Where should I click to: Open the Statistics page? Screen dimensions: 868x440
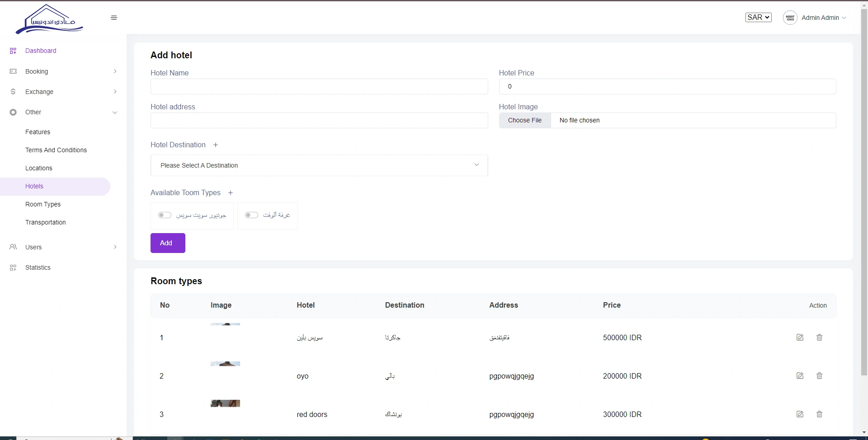click(38, 267)
